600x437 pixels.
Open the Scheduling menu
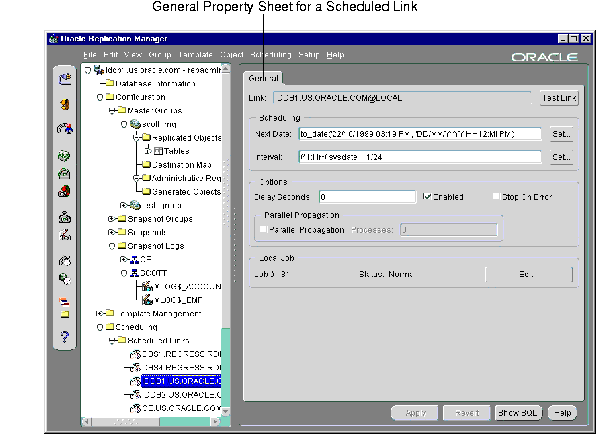pyautogui.click(x=270, y=53)
